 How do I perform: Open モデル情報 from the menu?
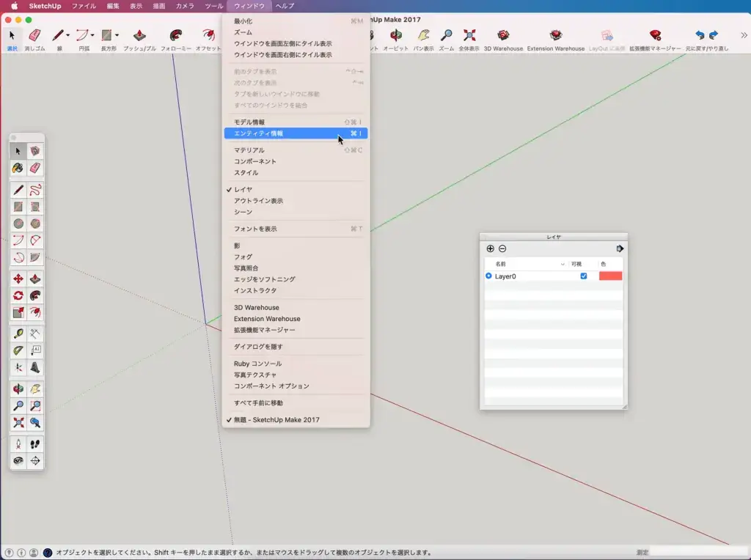click(296, 122)
